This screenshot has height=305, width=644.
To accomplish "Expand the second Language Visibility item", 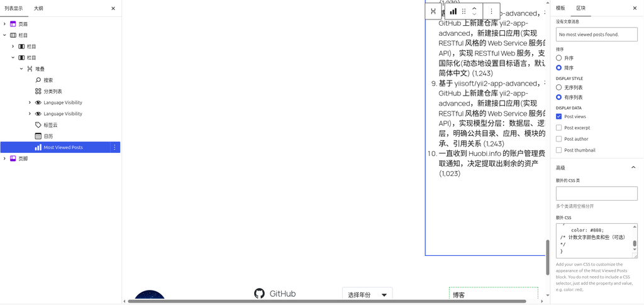I will [x=30, y=114].
